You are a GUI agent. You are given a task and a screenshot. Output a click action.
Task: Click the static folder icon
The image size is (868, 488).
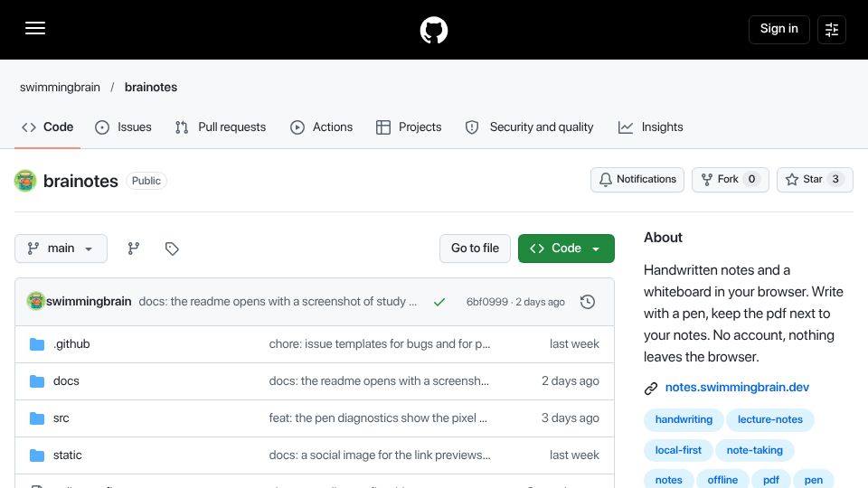click(x=37, y=455)
